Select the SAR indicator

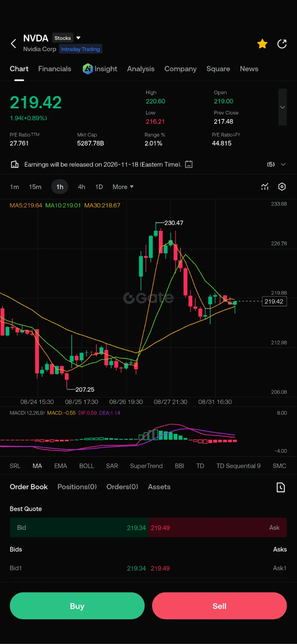pyautogui.click(x=112, y=466)
